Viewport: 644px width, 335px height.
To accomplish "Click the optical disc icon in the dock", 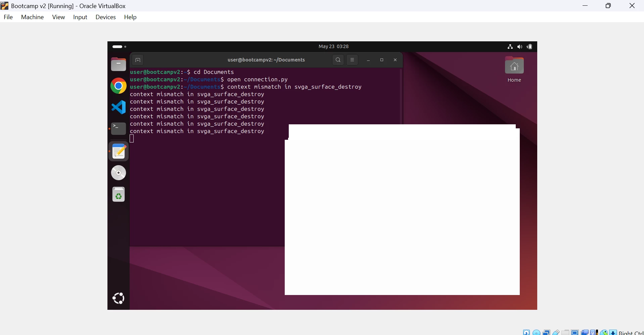I will point(119,173).
